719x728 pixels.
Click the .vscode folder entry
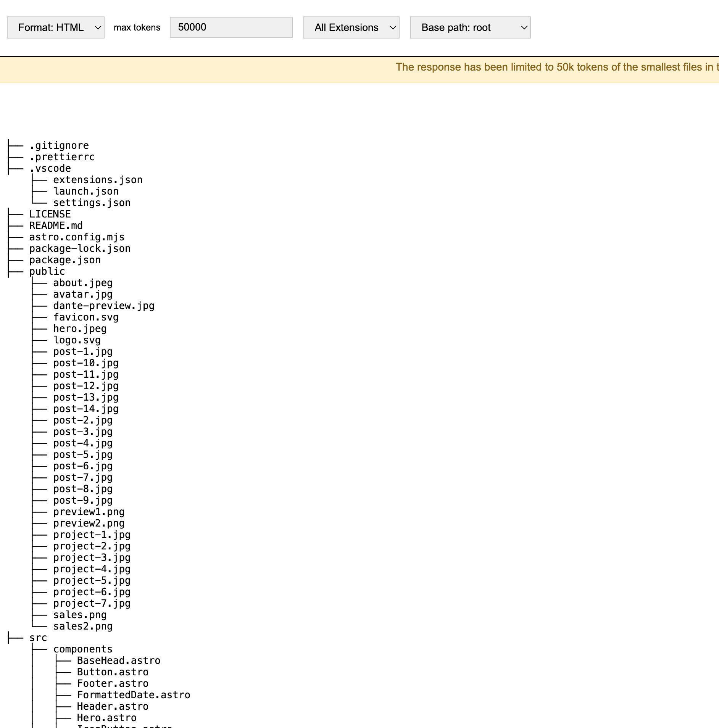point(50,168)
